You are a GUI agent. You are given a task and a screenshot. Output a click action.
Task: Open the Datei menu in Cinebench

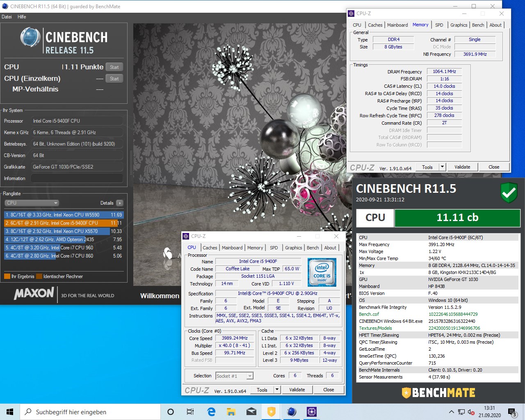(x=7, y=17)
